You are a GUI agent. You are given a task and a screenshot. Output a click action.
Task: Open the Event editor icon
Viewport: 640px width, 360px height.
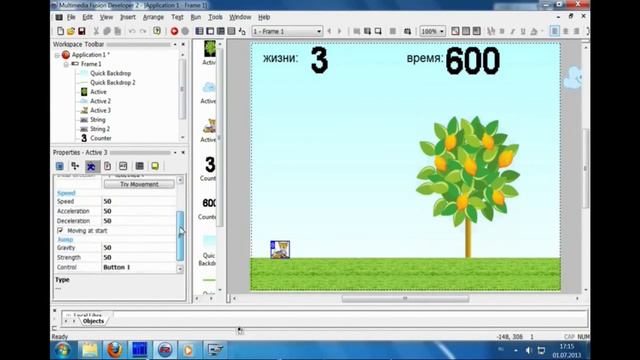point(220,31)
